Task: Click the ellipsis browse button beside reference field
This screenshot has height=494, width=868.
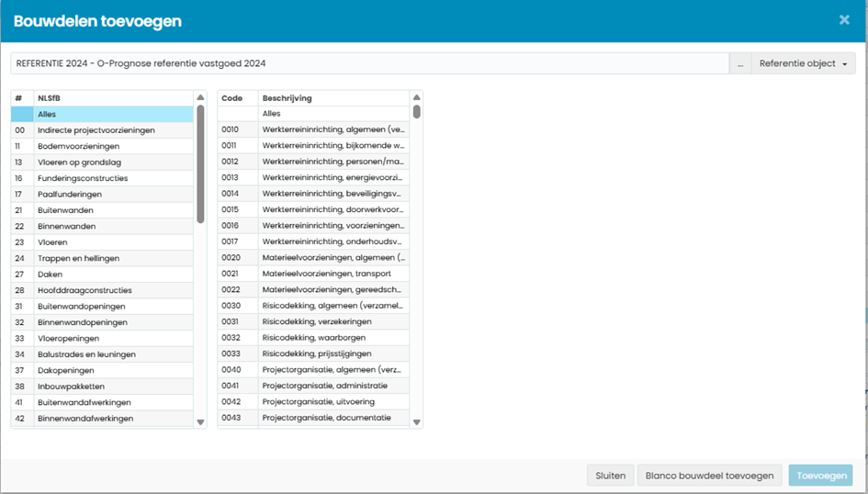Action: coord(740,63)
